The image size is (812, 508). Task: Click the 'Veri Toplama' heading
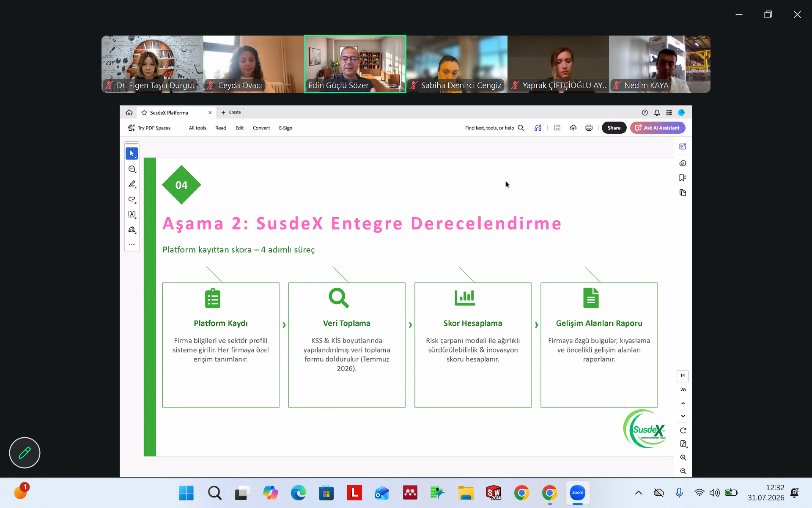click(x=347, y=323)
